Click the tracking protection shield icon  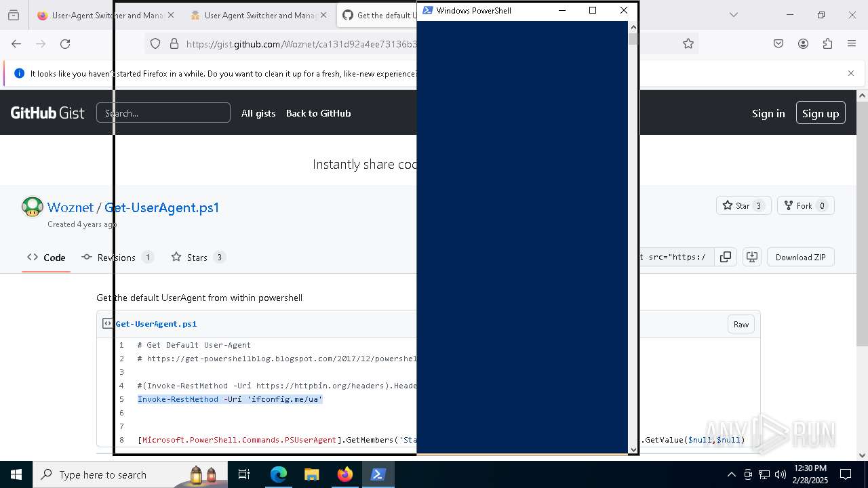(x=155, y=43)
